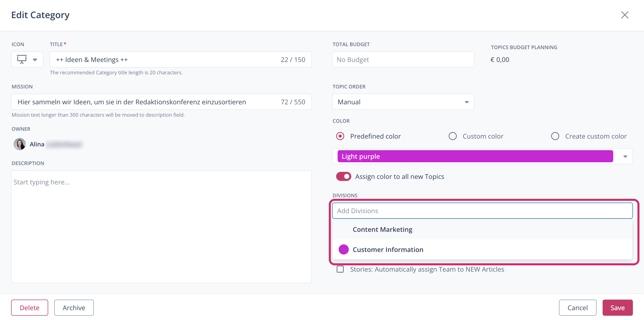This screenshot has height=320, width=644.
Task: Click the purple dot beside Customer Information
Action: [343, 250]
